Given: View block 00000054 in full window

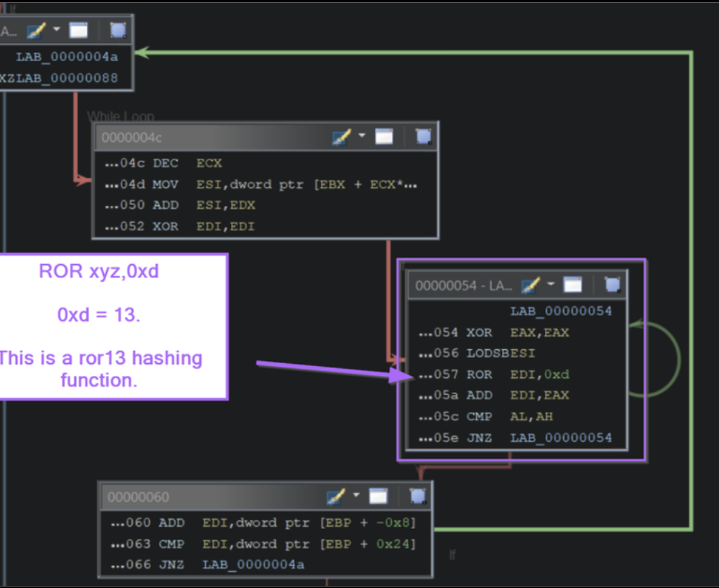Looking at the screenshot, I should point(572,285).
